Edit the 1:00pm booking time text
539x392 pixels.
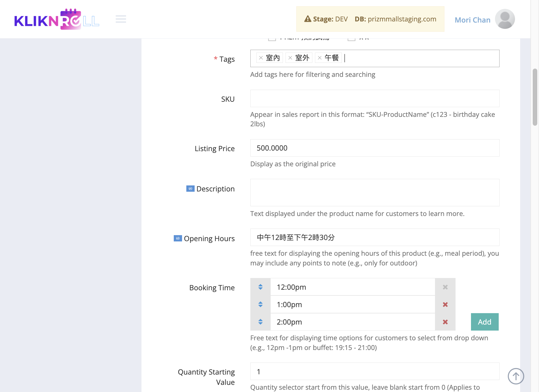click(353, 305)
